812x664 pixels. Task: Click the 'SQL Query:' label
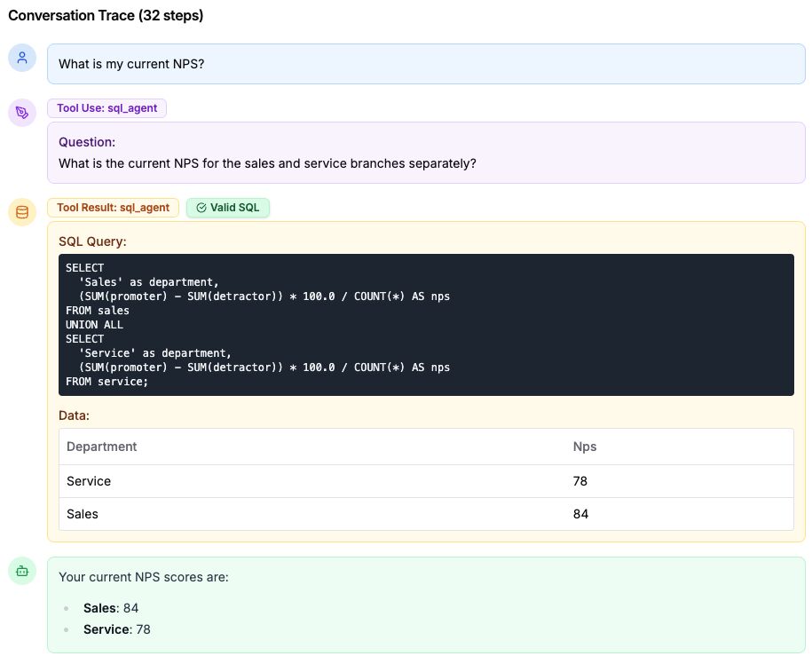click(92, 241)
